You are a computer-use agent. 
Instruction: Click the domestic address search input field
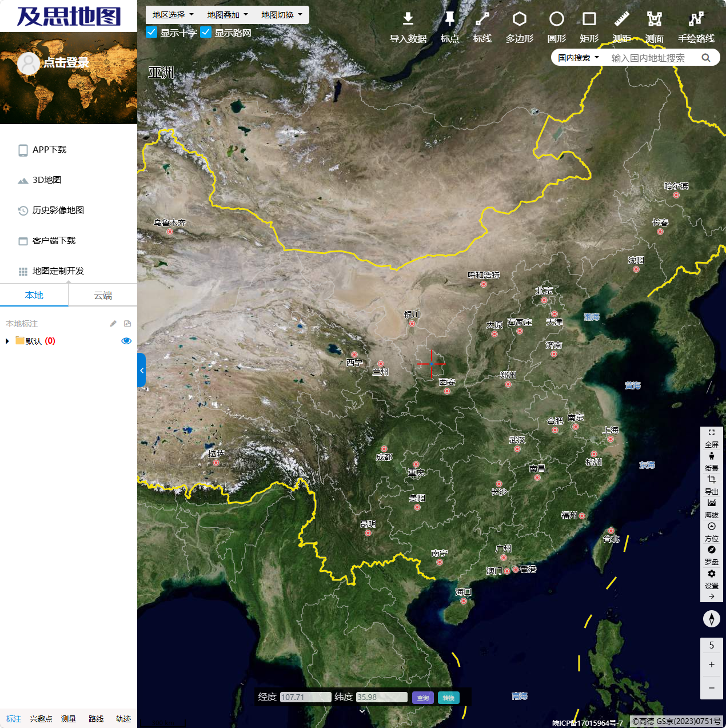(652, 58)
